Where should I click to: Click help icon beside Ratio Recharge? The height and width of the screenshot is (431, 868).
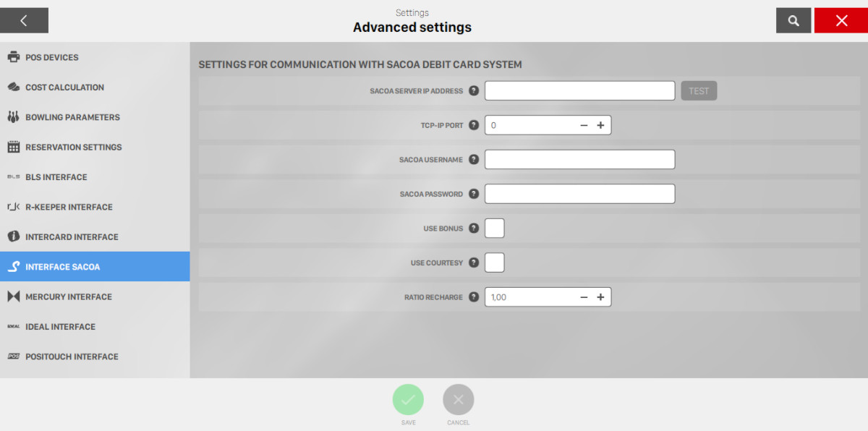(x=474, y=297)
